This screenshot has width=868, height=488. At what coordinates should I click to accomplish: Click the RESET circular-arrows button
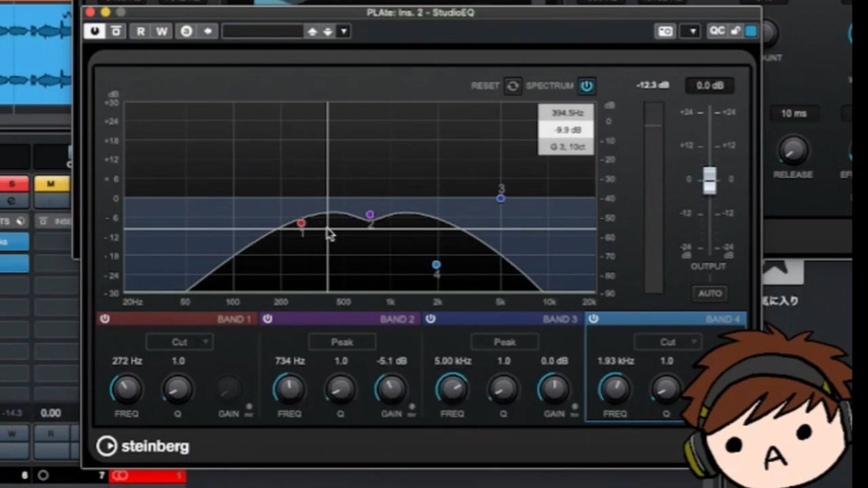pos(513,86)
